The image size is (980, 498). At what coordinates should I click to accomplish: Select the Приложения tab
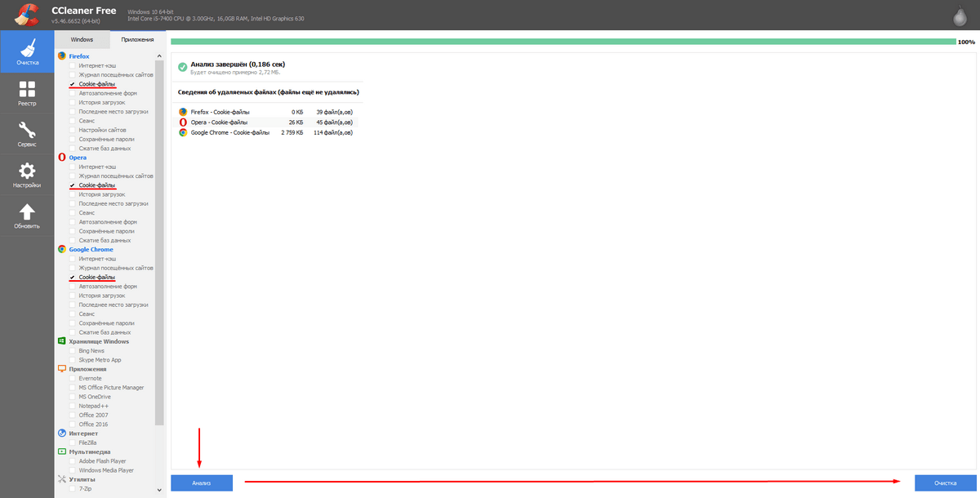pyautogui.click(x=137, y=39)
